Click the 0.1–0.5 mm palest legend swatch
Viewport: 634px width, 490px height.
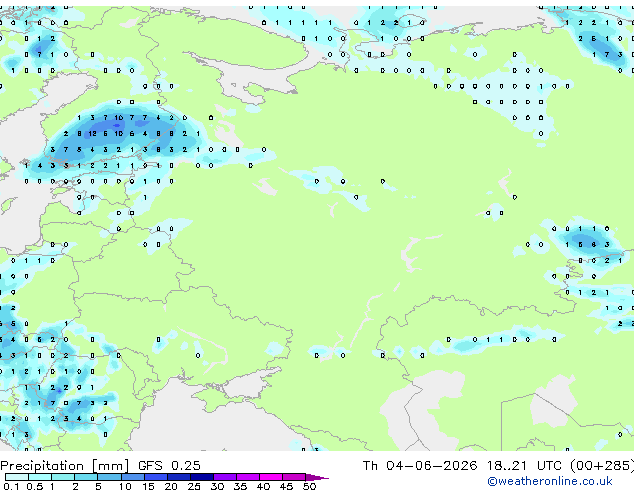coord(17,477)
